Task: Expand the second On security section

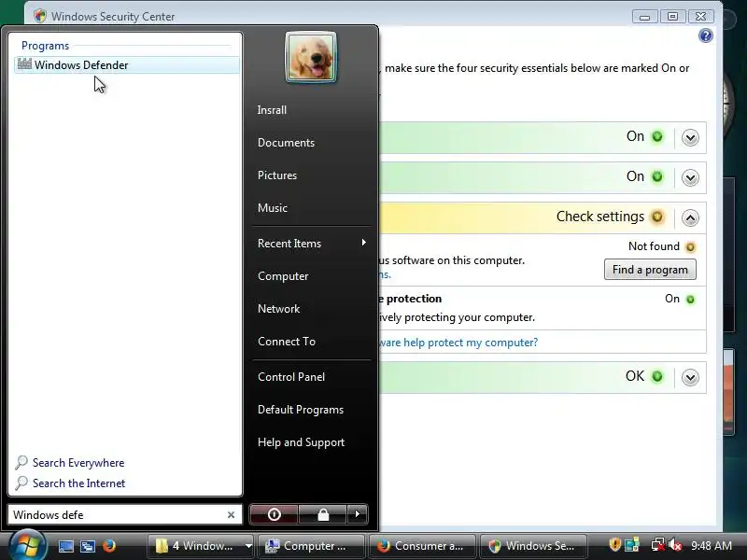Action: click(x=690, y=177)
